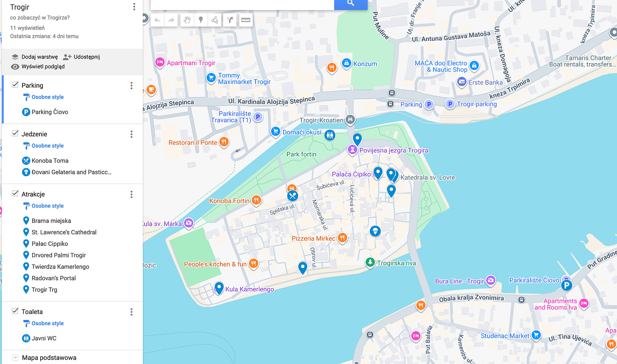
Task: Open Osobne style for the Jedzenie layer
Action: 43,146
